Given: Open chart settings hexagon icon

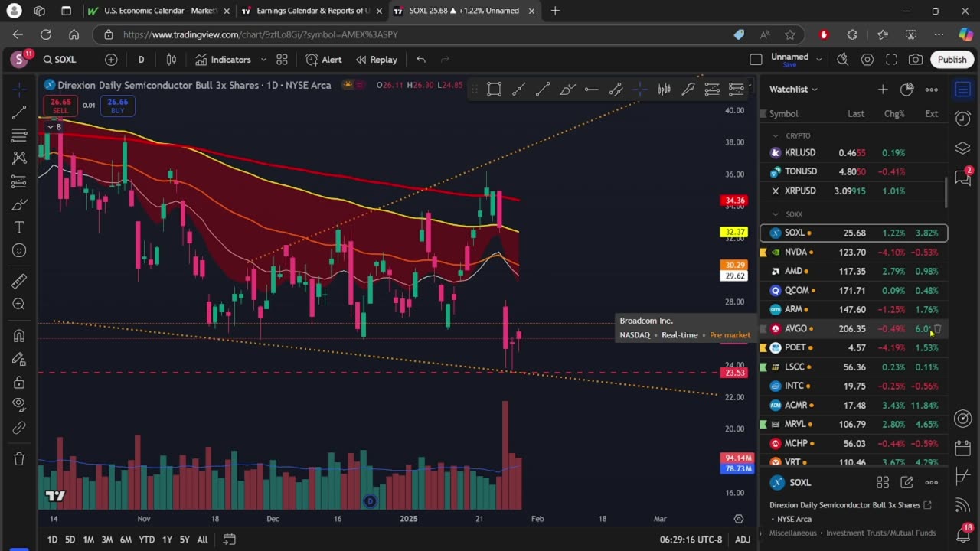Looking at the screenshot, I should 867,60.
